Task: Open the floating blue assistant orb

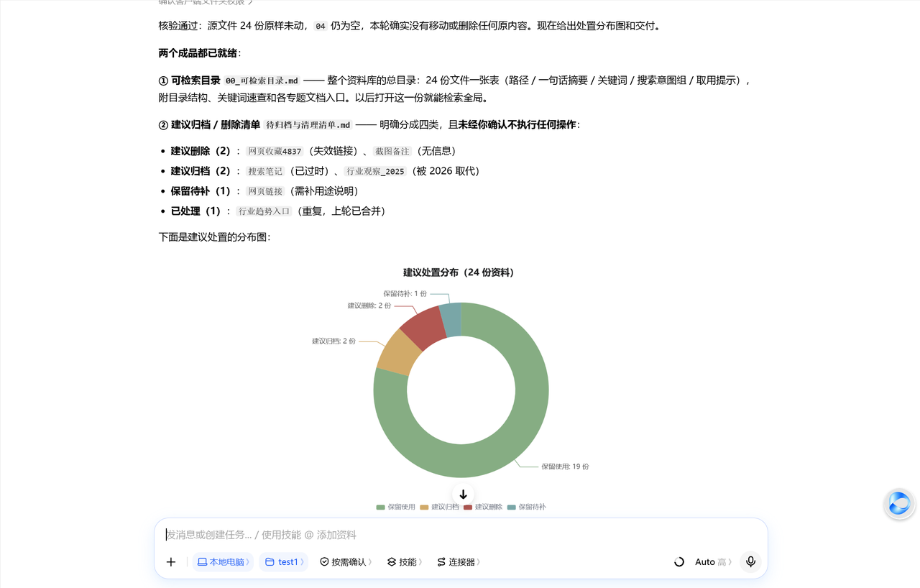Action: coord(899,504)
